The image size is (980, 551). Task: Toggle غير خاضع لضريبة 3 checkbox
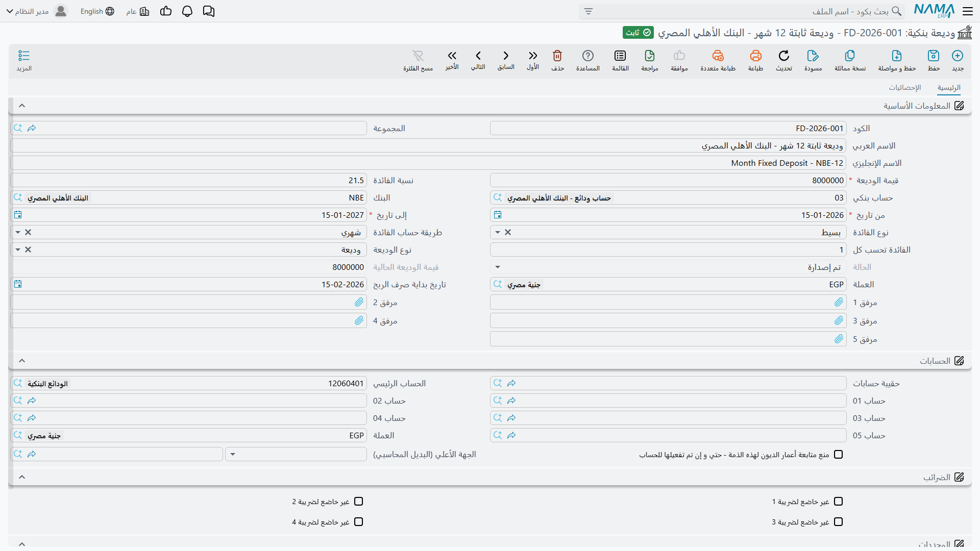838,522
